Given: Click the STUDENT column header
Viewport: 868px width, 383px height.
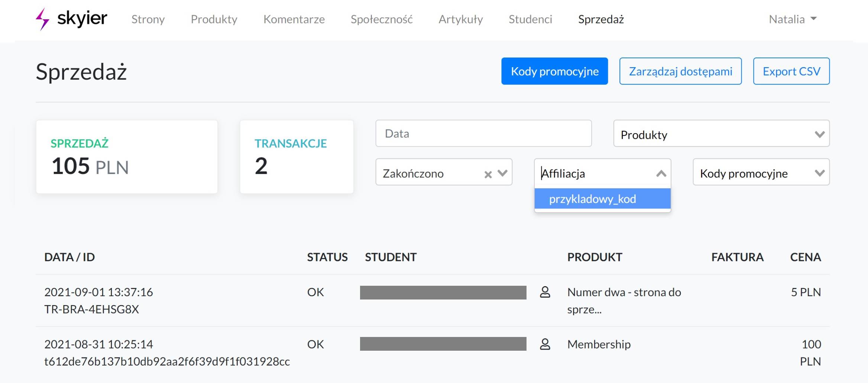Looking at the screenshot, I should (x=391, y=257).
